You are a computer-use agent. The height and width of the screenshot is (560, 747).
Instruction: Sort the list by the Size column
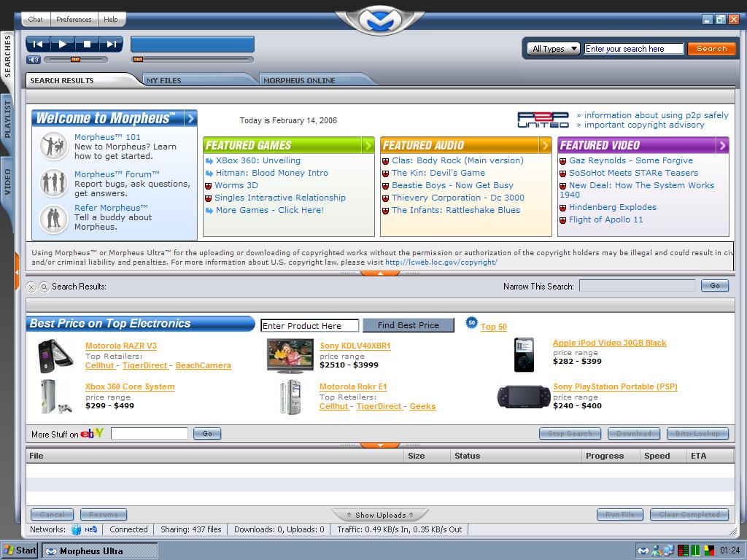click(427, 456)
